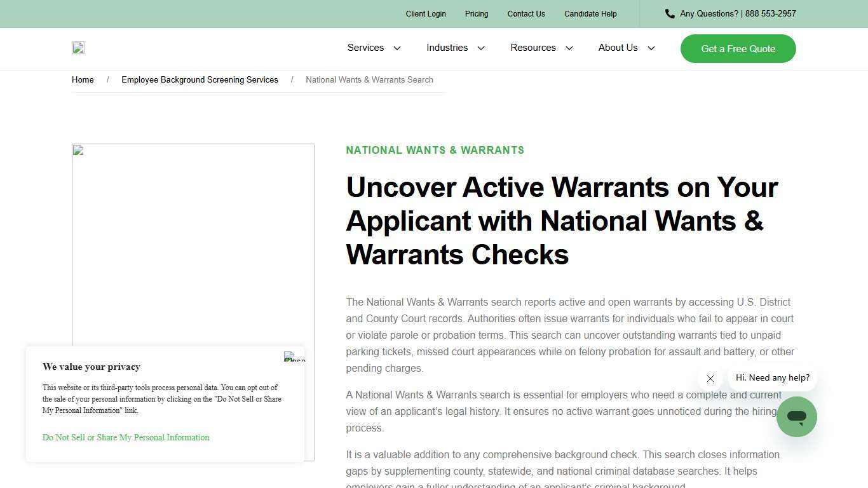Click the phone icon in the top bar
This screenshot has height=488, width=868.
[x=669, y=13]
